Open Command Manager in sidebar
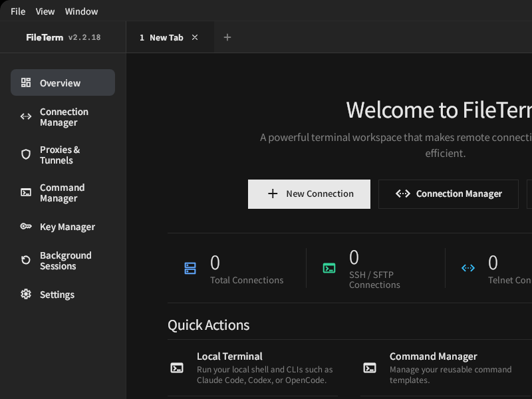532x399 pixels. click(63, 193)
